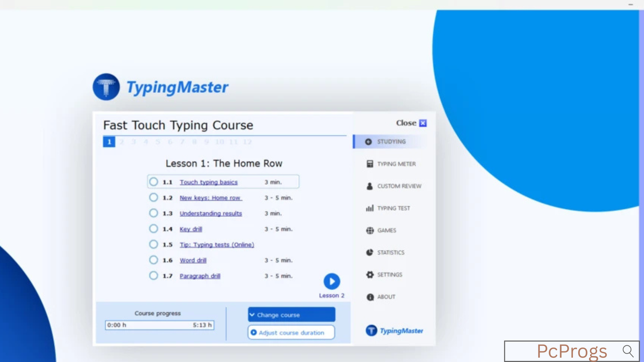Screen dimensions: 644x362
Task: Open the Key drill link
Action: pos(191,229)
